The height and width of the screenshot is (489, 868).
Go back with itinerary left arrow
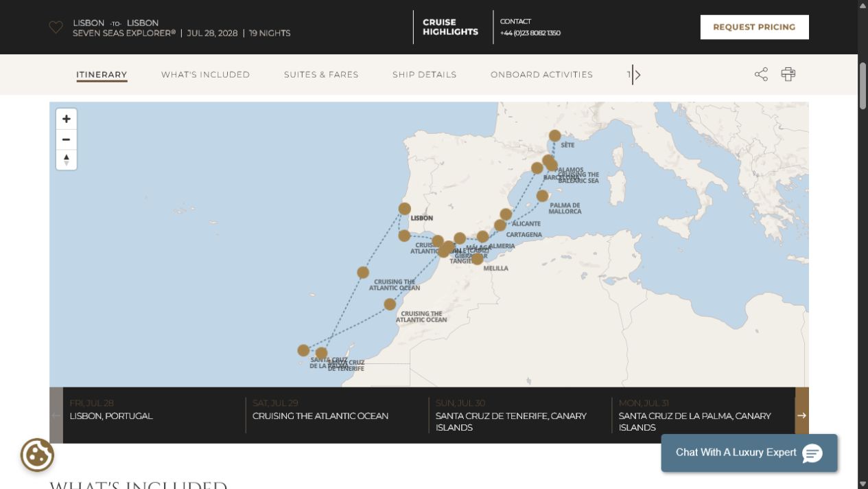pos(56,416)
